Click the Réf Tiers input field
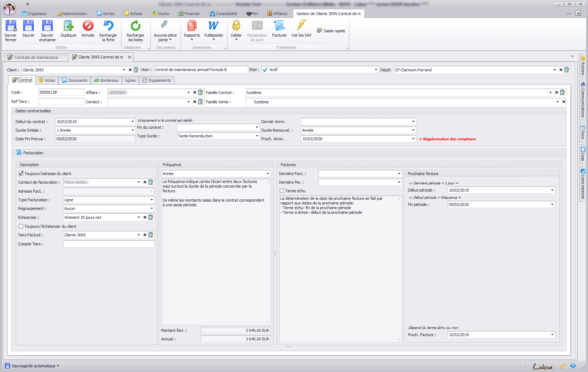 61,102
